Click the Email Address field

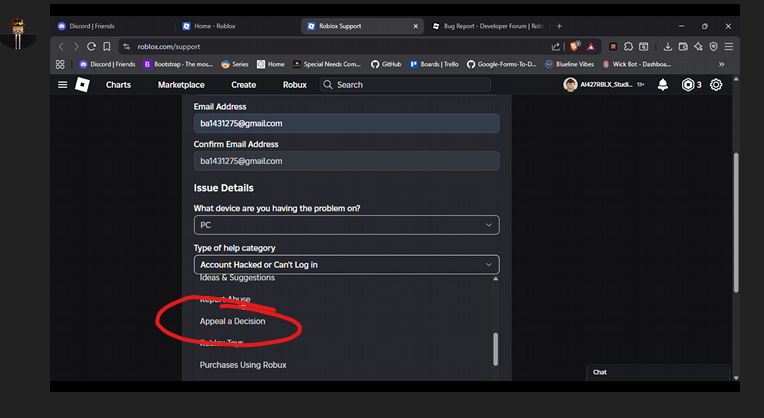[x=346, y=123]
